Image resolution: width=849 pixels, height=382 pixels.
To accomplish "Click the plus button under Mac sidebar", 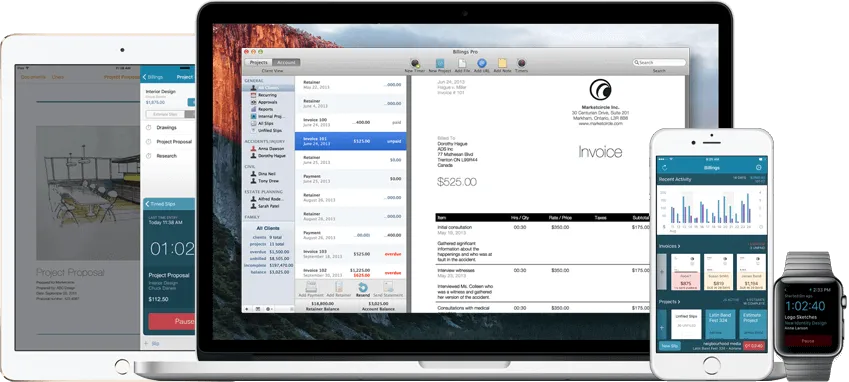I will pos(247,309).
